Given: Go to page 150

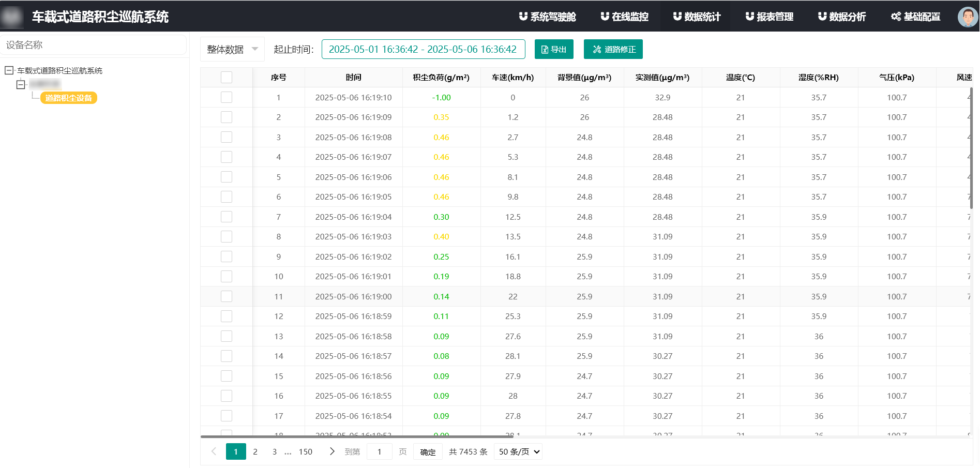Looking at the screenshot, I should coord(305,451).
